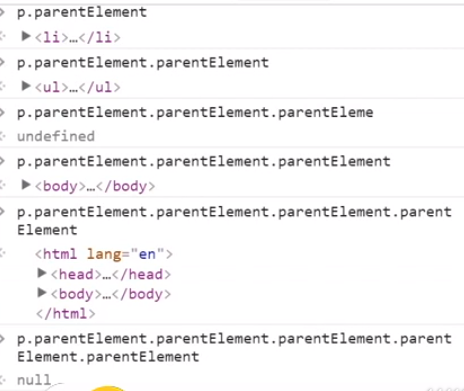Select the <li>…</li> output text
The height and width of the screenshot is (391, 464).
(78, 37)
